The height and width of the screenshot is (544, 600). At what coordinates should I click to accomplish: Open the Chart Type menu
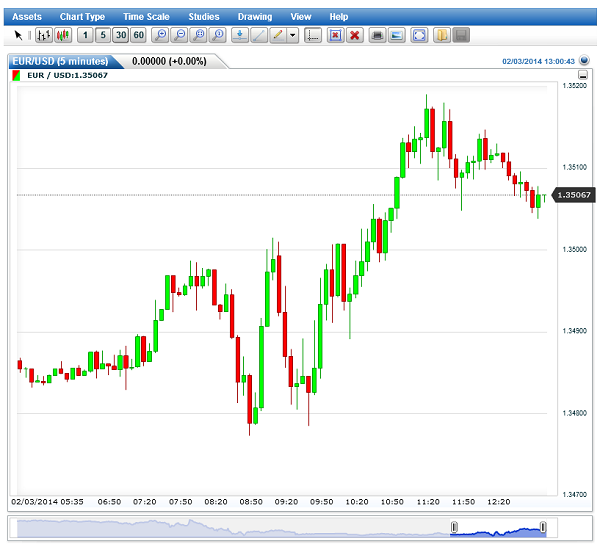(82, 17)
